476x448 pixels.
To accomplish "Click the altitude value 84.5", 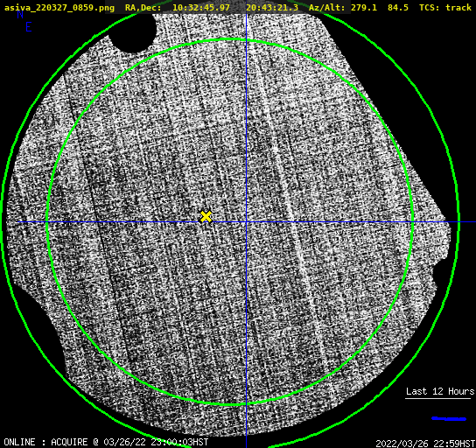I will click(398, 7).
